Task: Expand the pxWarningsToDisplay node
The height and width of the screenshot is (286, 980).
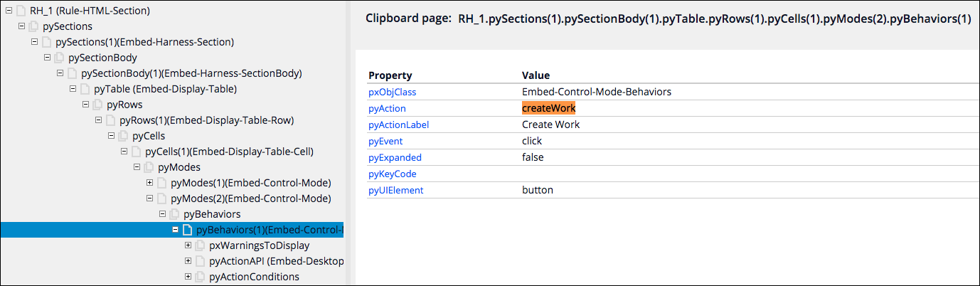Action: pyautogui.click(x=188, y=245)
